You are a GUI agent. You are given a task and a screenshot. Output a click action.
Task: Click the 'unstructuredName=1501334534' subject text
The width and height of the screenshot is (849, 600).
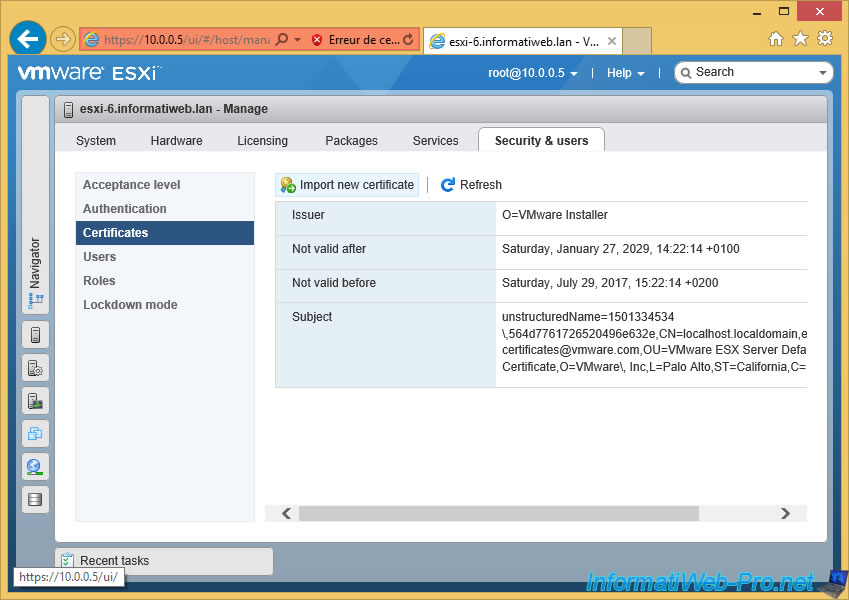click(588, 317)
